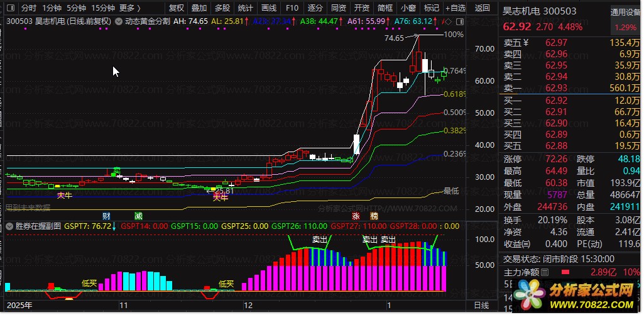644x315 pixels.
Task: Click first 低买 signal in sub-chart
Action: (x=89, y=284)
